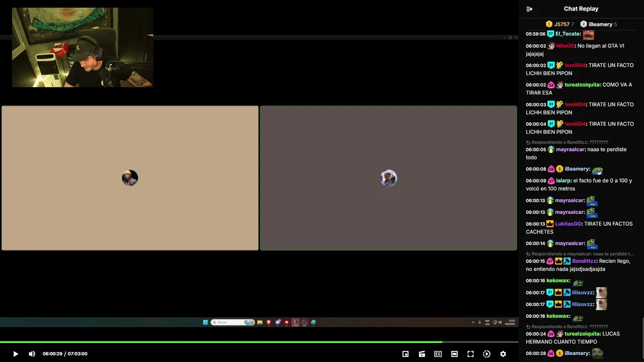Click El_Tecate's level 37 badge
Screen dimensions: 644x362
tap(551, 34)
